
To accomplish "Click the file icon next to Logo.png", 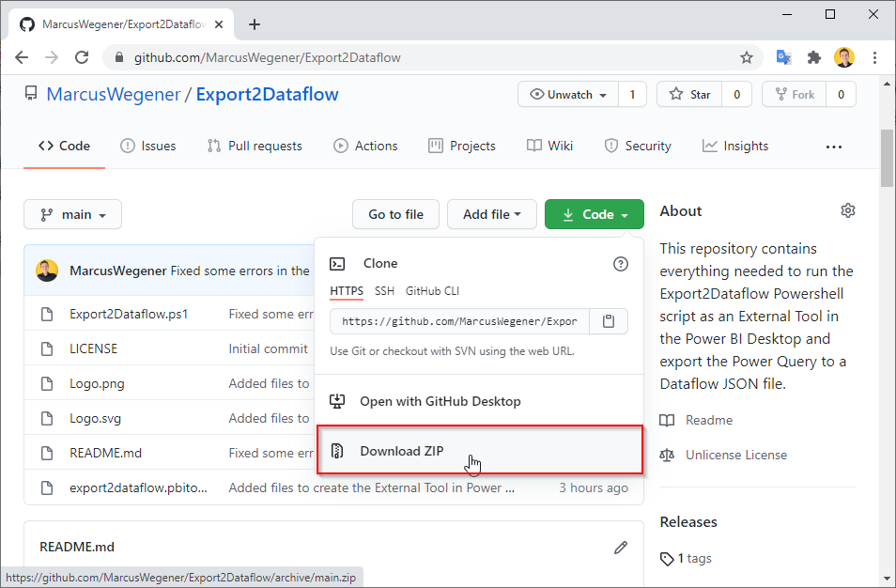I will [47, 383].
